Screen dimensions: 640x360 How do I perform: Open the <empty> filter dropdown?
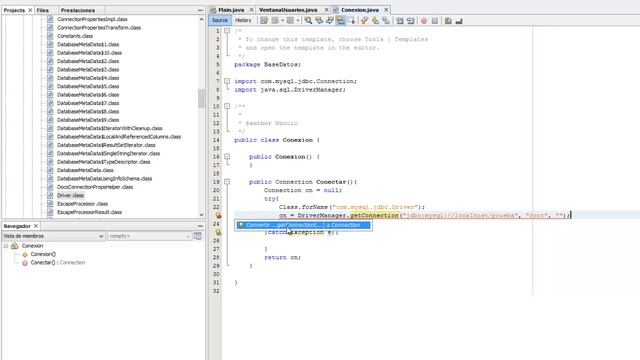149,236
